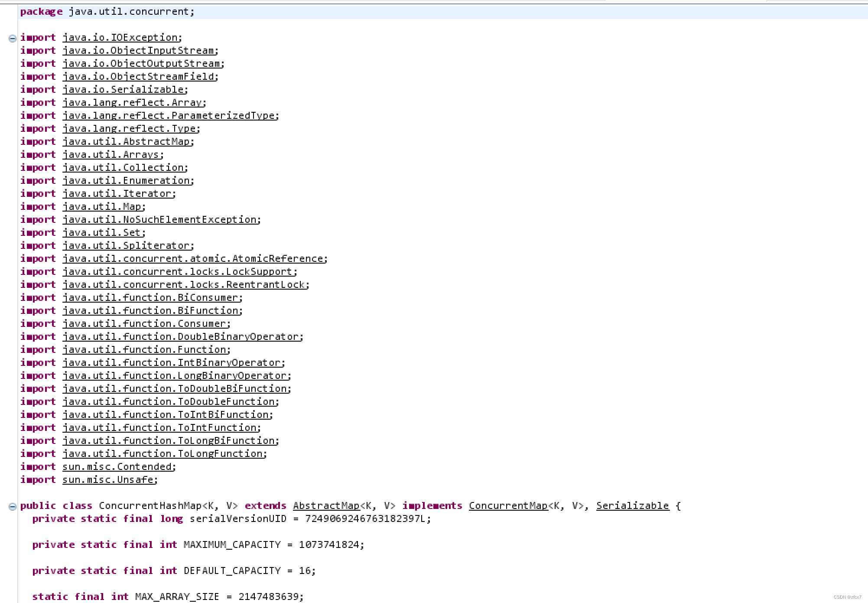Open java.util.AbstractMap import link
The image size is (868, 603).
tap(126, 142)
